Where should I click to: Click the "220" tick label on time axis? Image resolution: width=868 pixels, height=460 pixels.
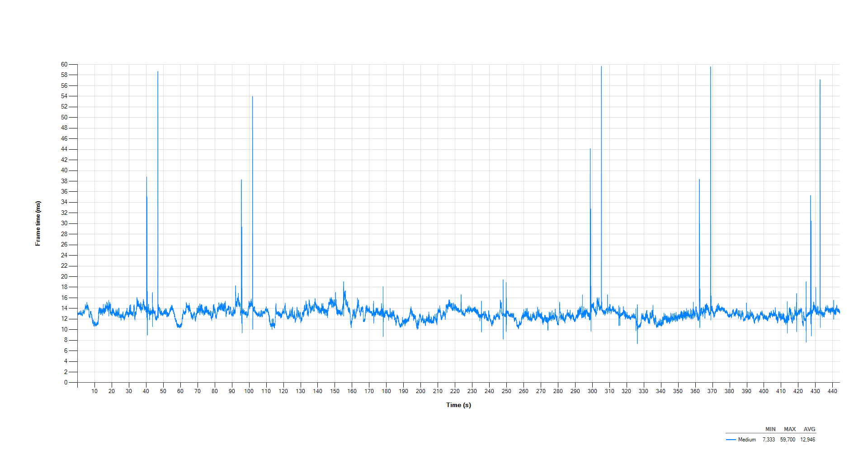tap(455, 391)
